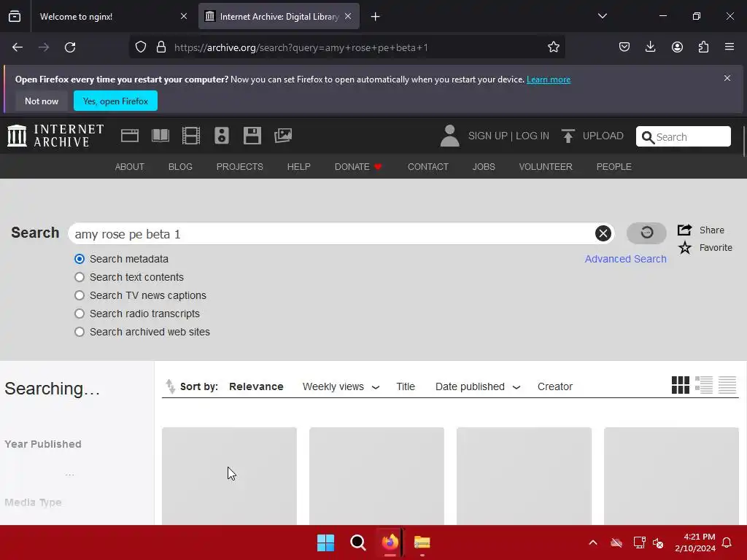The image size is (747, 560).
Task: Switch to extended list view
Action: 704,385
